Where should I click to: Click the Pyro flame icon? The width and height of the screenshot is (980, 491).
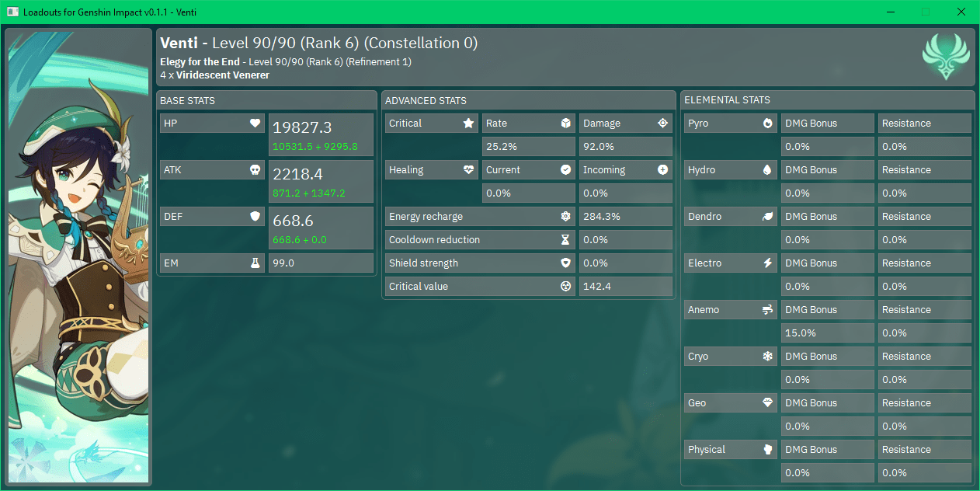point(767,124)
